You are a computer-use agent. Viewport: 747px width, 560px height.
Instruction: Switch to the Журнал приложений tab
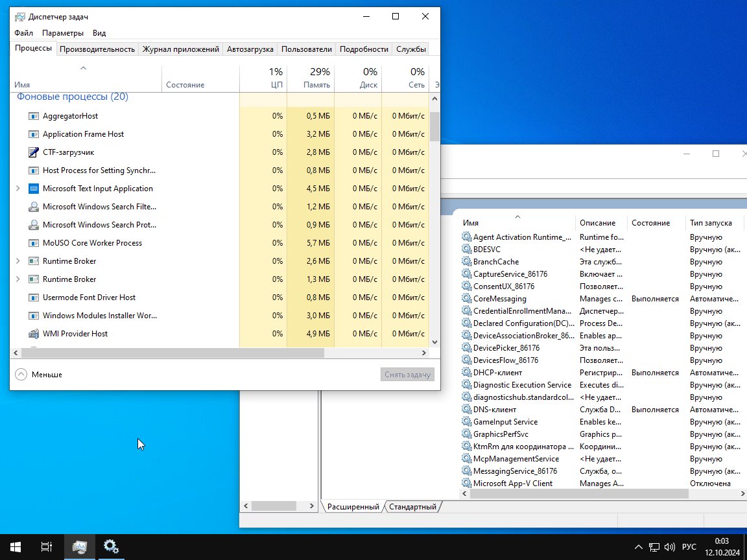pos(180,49)
